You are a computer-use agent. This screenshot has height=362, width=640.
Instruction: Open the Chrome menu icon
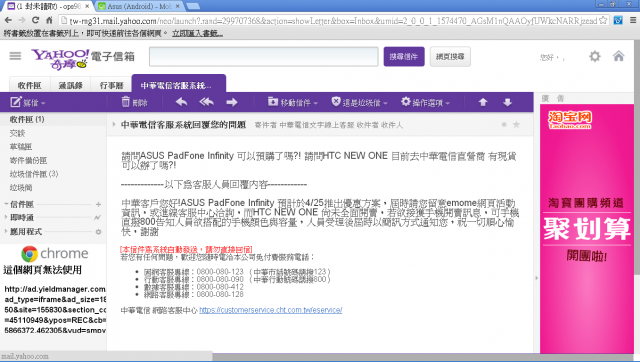[633, 20]
